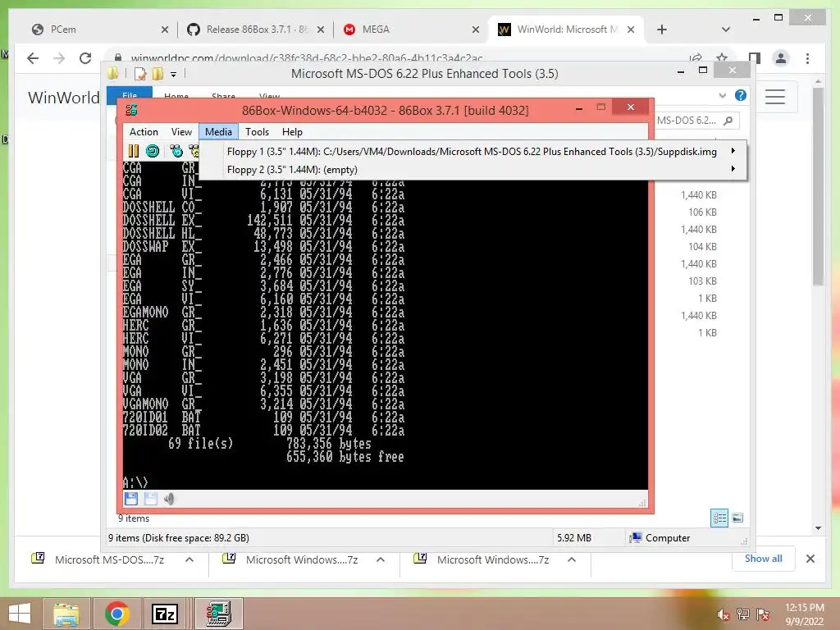840x630 pixels.
Task: Open a new Chrome tab
Action: coord(662,30)
